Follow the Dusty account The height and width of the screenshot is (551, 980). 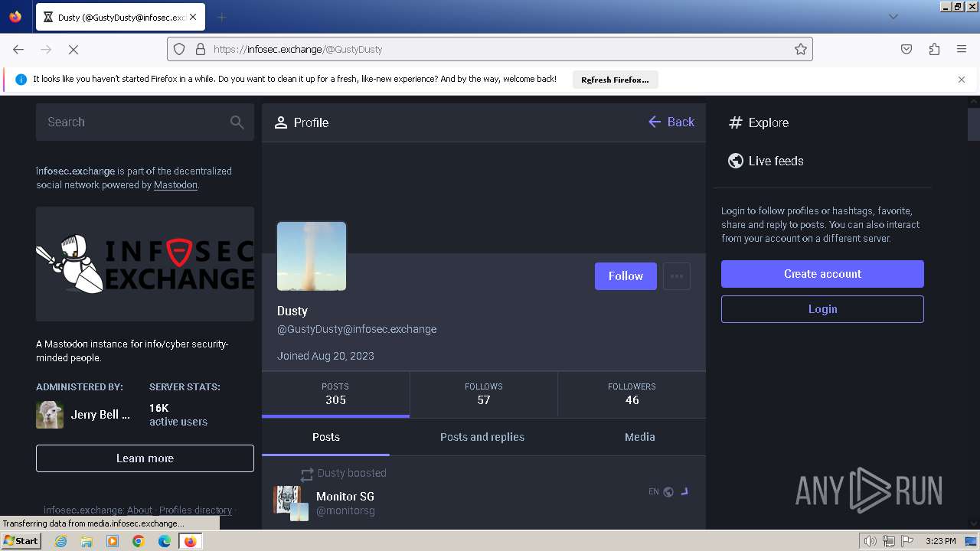point(626,276)
